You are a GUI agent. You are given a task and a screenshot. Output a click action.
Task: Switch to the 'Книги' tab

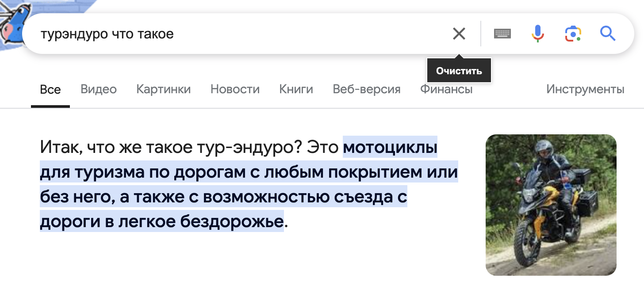(x=296, y=90)
